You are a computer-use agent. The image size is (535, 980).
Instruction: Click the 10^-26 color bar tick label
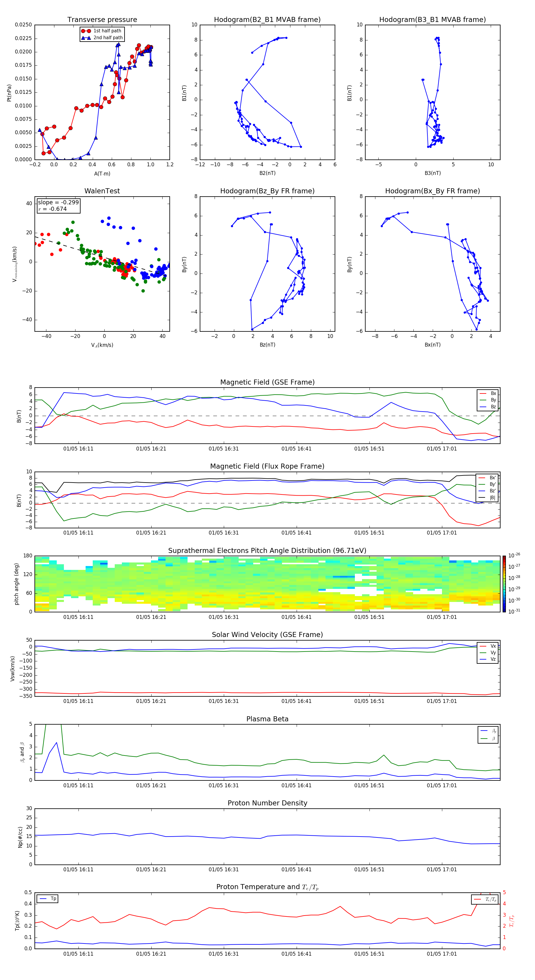click(x=514, y=555)
